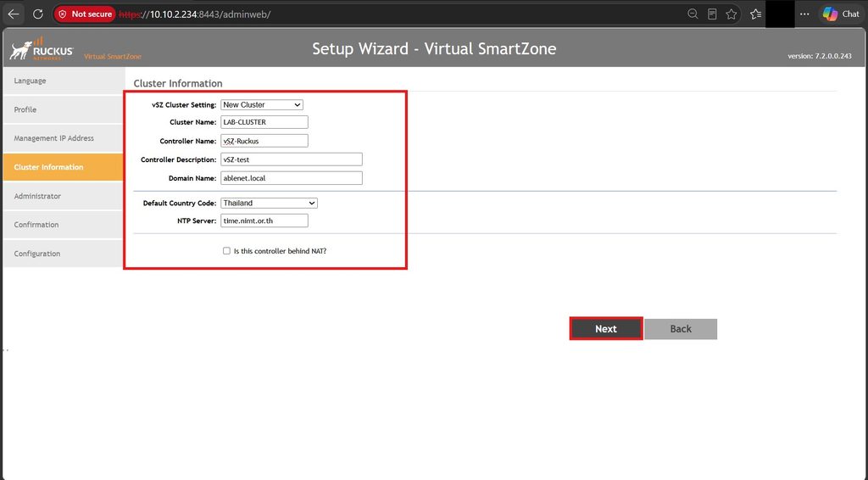The image size is (868, 480).
Task: Reload the page with refresh icon
Action: [37, 14]
